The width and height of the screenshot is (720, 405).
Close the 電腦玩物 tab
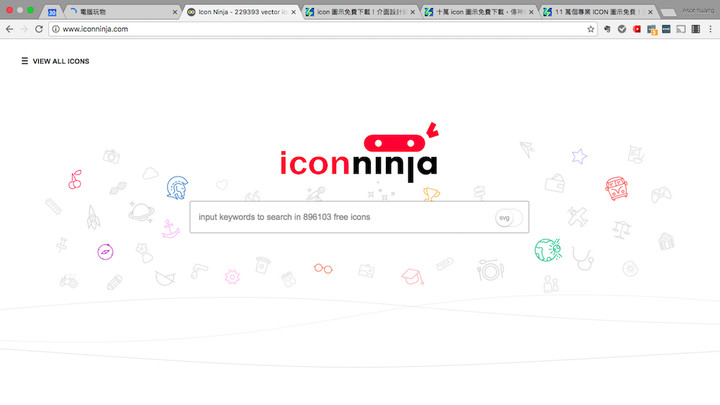coord(174,12)
